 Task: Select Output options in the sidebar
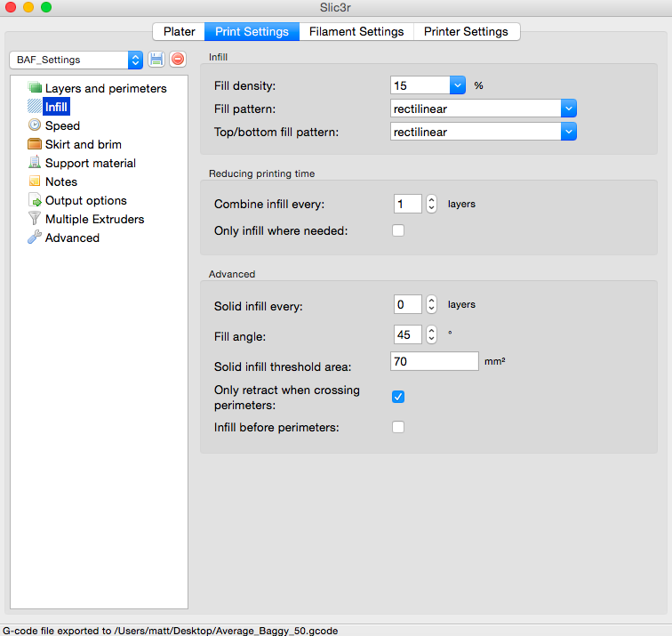coord(85,200)
